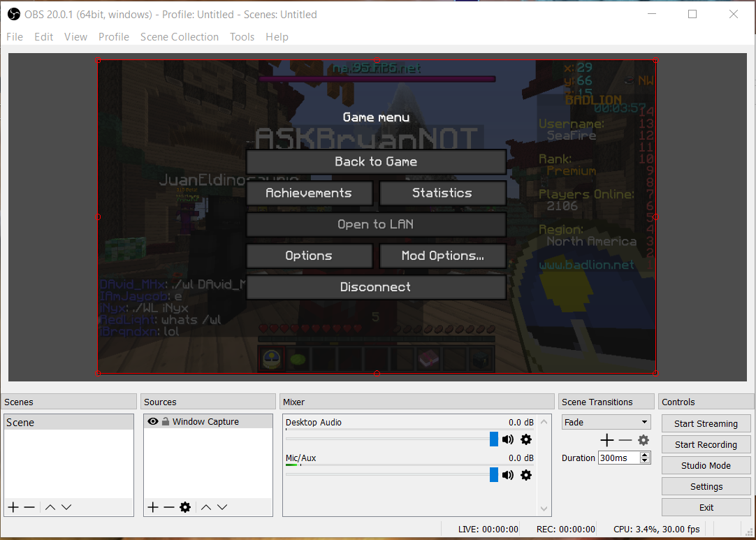
Task: Click the Exit button
Action: point(706,507)
